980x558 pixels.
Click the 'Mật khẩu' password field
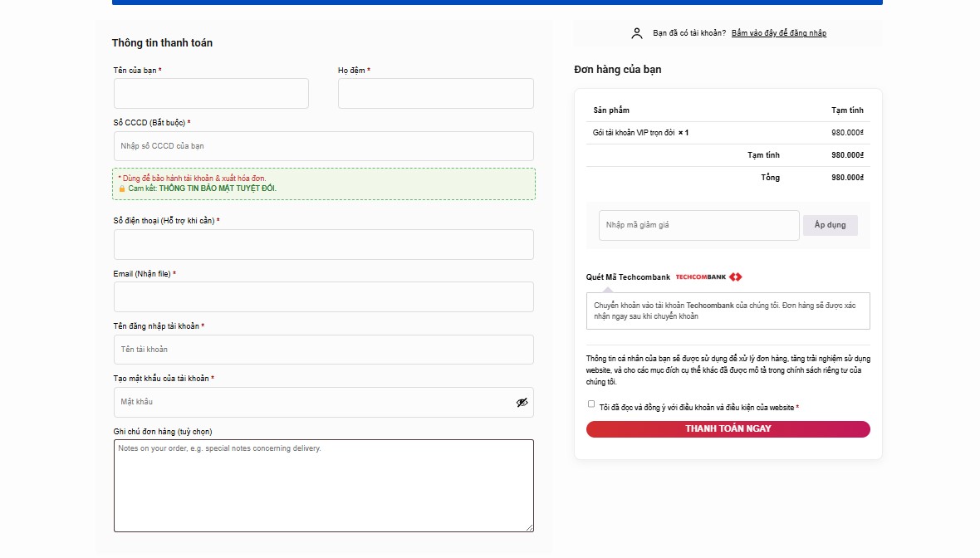[x=316, y=402]
